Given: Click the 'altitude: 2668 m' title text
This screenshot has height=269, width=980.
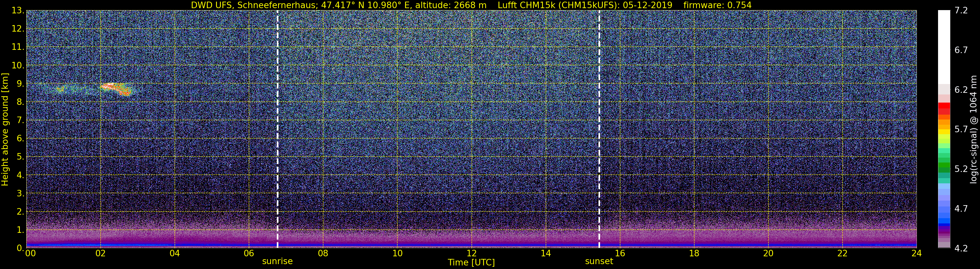Looking at the screenshot, I should [x=451, y=5].
